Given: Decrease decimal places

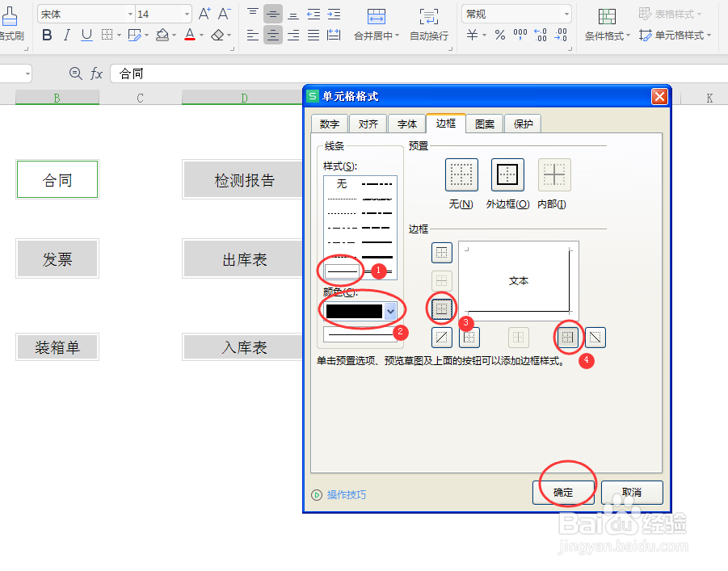Looking at the screenshot, I should pos(561,35).
